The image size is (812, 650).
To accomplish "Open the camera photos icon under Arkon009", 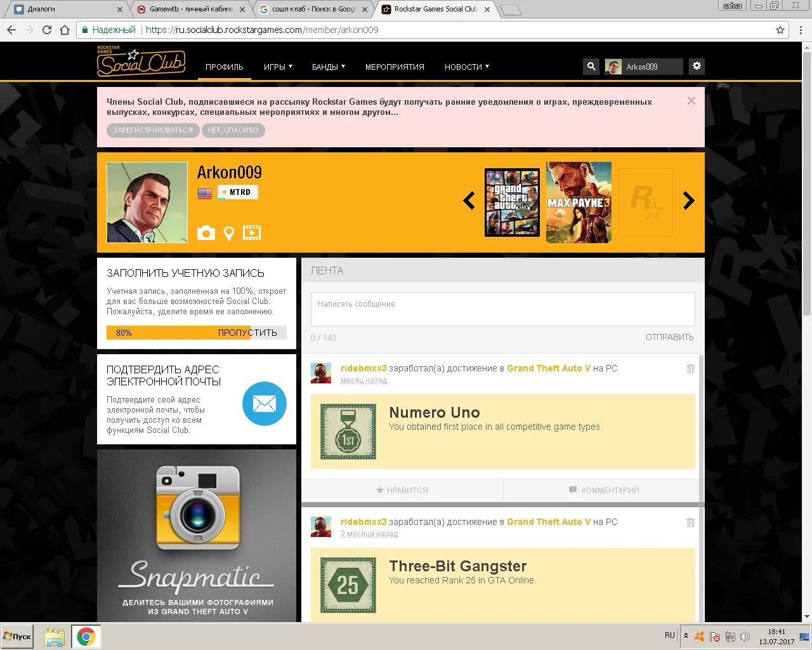I will click(x=206, y=233).
